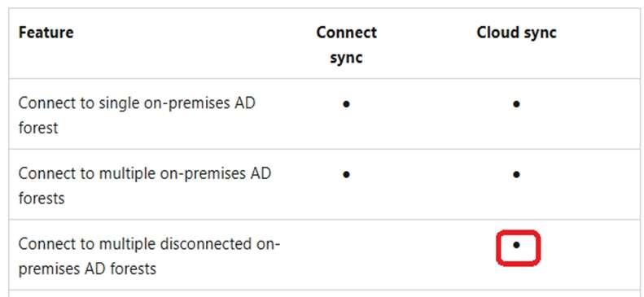
Task: Click the red-outlined bullet for disconnected forests
Action: (x=518, y=247)
